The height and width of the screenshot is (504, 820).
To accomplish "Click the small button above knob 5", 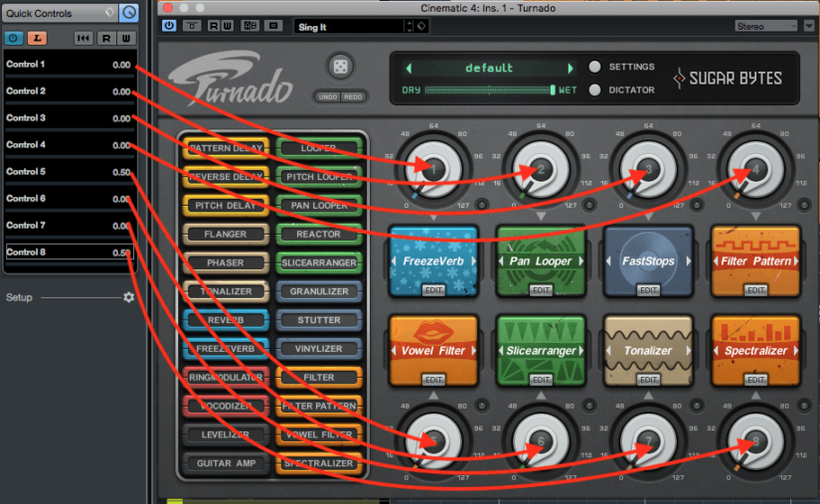I will (482, 406).
